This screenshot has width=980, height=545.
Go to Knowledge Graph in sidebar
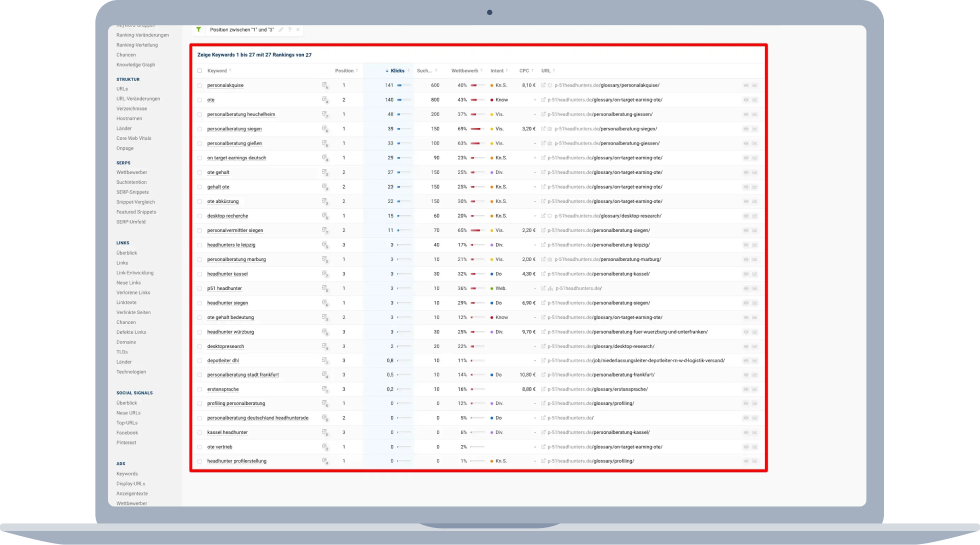[135, 64]
